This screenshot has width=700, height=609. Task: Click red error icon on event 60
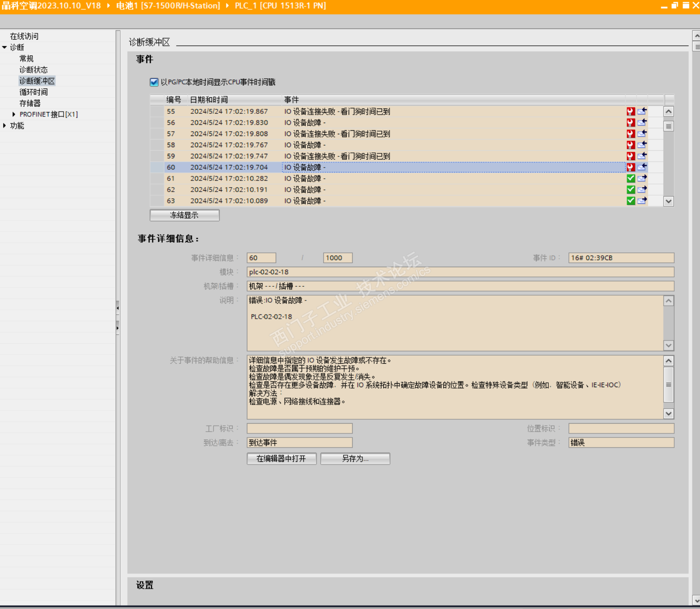(x=630, y=167)
